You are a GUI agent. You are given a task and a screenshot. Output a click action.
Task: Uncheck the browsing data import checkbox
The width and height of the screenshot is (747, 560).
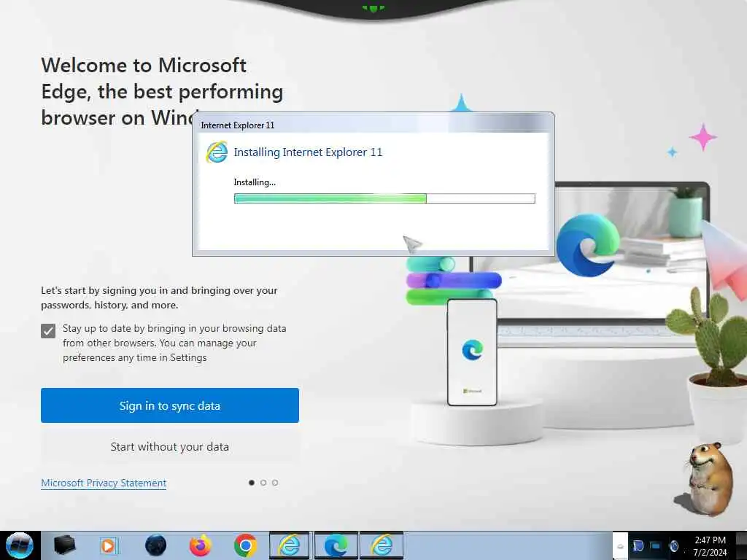48,330
